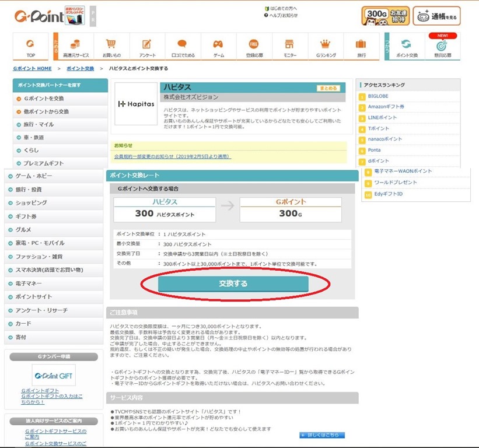
Task: Click the PR tablet PC banner
Action: pyautogui.click(x=75, y=15)
